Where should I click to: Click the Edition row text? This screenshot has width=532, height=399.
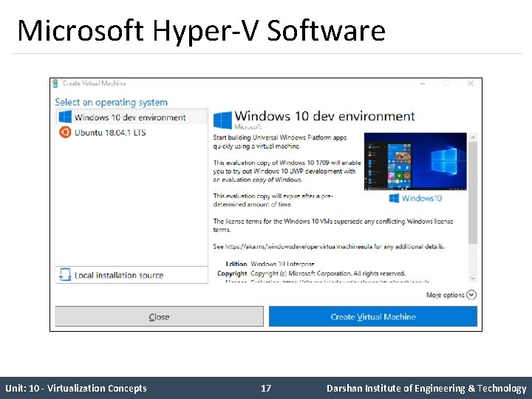pos(270,264)
